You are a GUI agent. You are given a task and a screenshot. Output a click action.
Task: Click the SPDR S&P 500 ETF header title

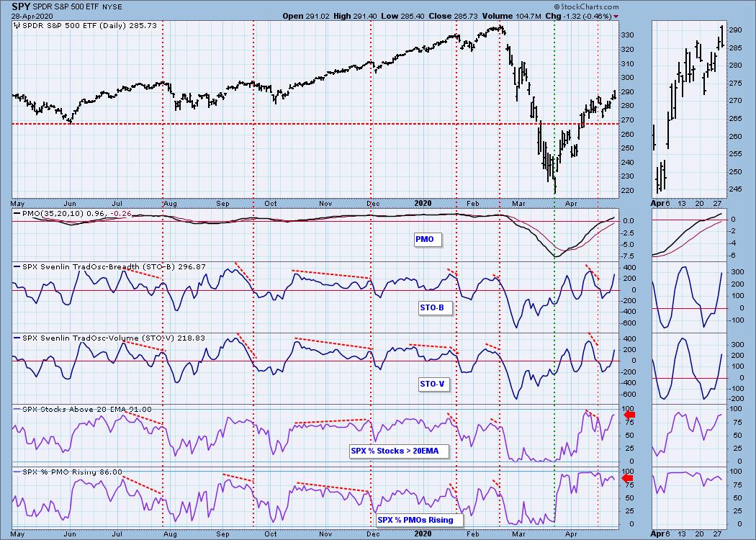[66, 7]
